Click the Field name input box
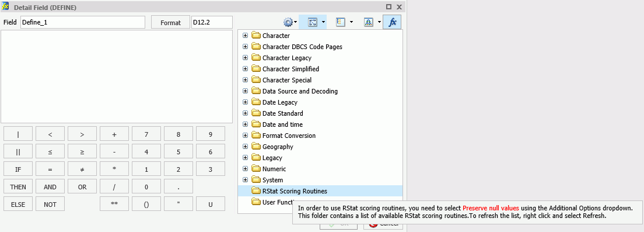 click(83, 22)
